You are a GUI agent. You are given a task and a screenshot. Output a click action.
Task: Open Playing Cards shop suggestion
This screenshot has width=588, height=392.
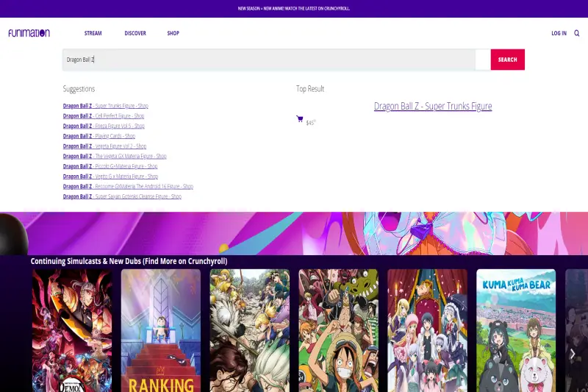[x=99, y=136]
